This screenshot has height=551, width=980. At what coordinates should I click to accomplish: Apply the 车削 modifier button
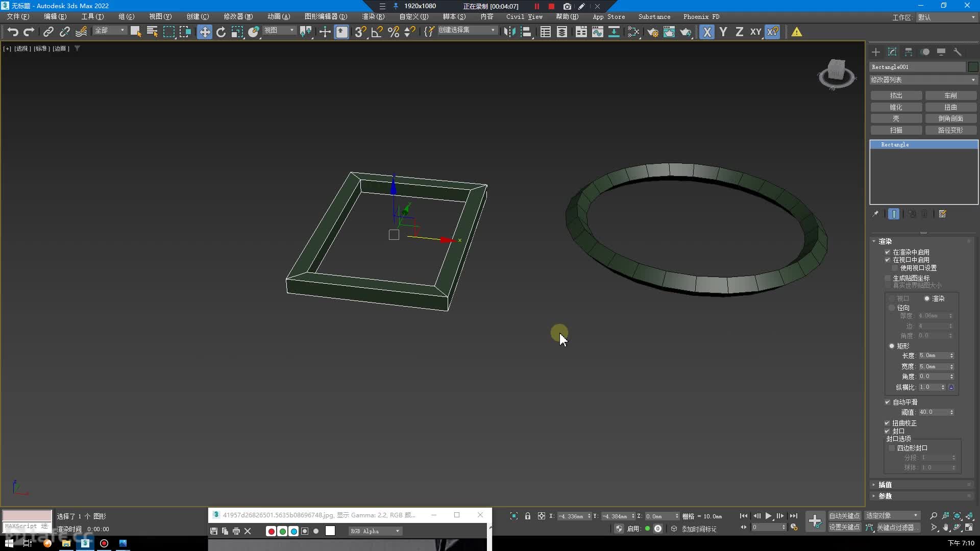click(950, 95)
